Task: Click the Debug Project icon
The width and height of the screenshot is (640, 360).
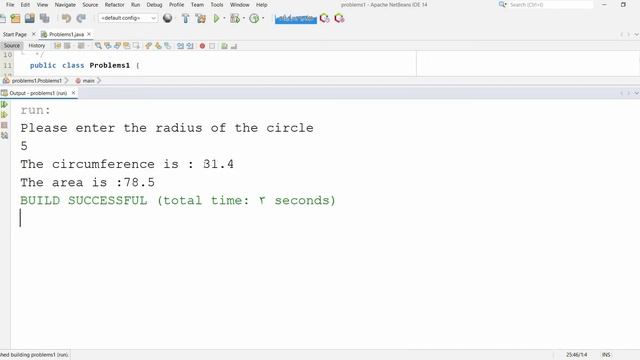Action: 235,18
